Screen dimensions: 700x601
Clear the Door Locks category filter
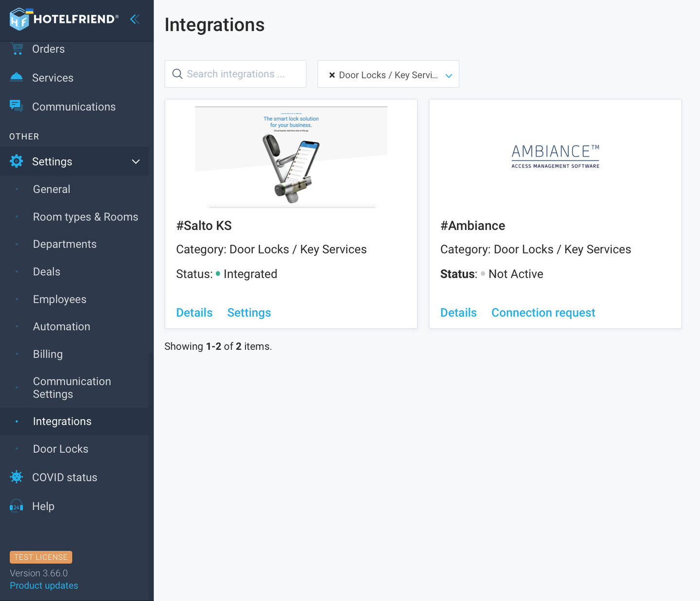(332, 75)
